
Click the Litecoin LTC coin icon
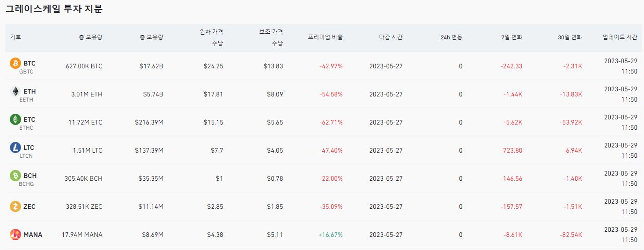pos(15,147)
